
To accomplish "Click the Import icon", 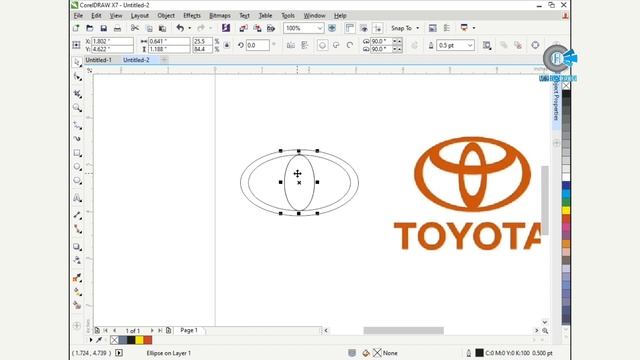I will coord(244,28).
